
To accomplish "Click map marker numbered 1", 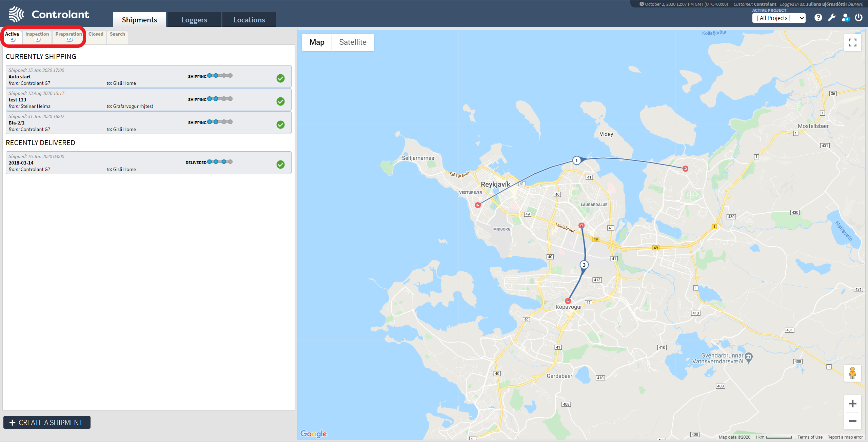I will (576, 160).
